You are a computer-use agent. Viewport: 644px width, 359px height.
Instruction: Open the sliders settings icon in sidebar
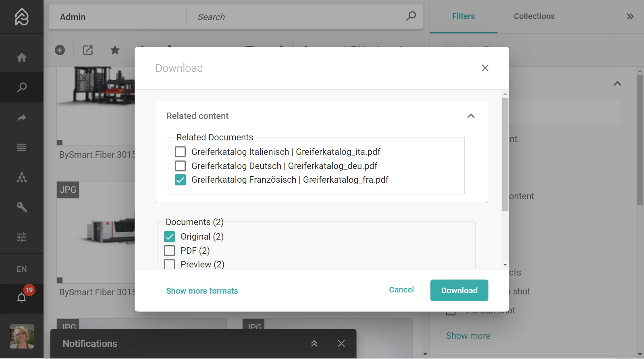coord(22,237)
